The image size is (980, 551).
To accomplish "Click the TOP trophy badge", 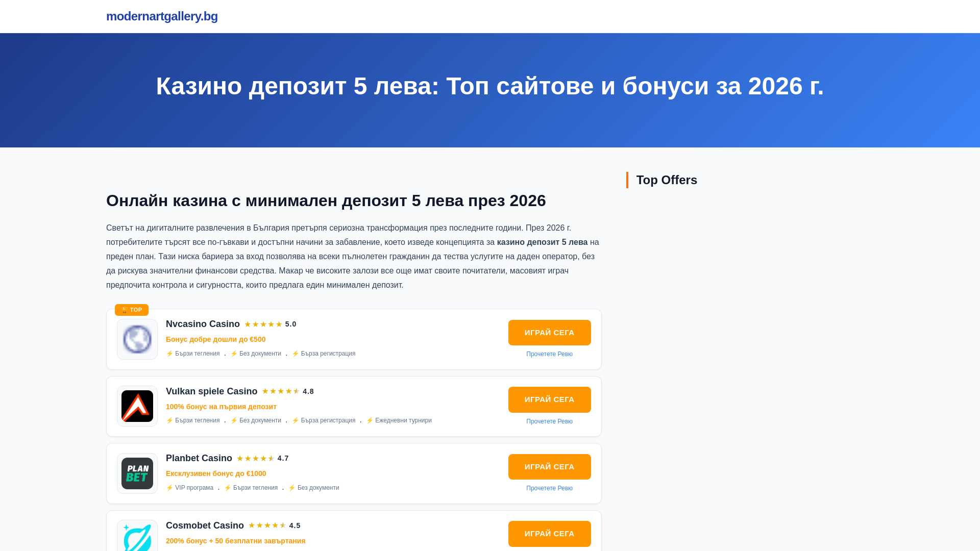I will pos(132,310).
